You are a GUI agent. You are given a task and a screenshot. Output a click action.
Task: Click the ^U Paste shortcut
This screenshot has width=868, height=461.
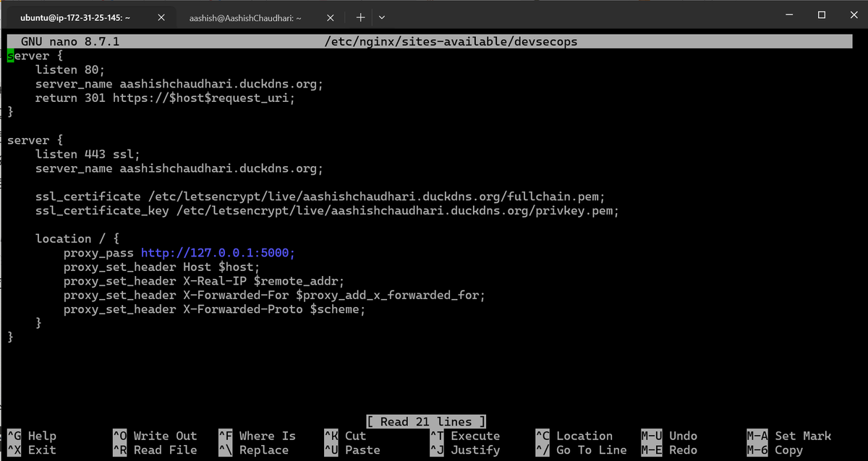[x=352, y=450]
